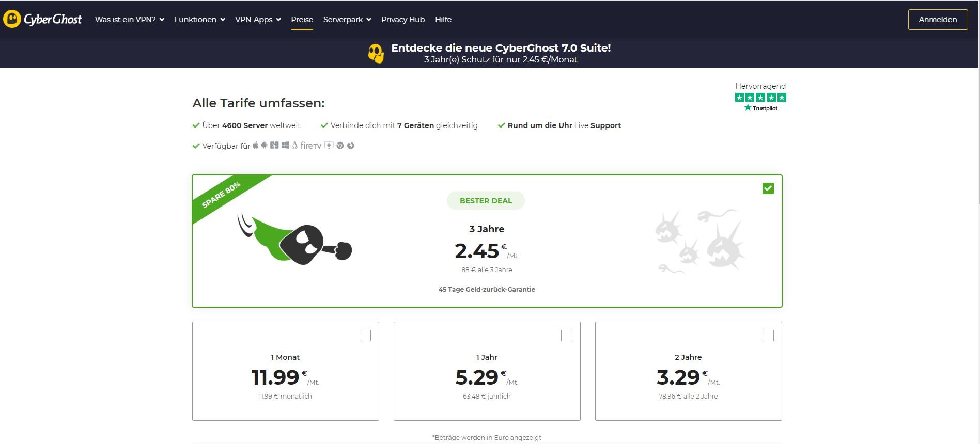Click the '1 Monat' plan title
Image resolution: width=980 pixels, height=444 pixels.
pos(285,357)
